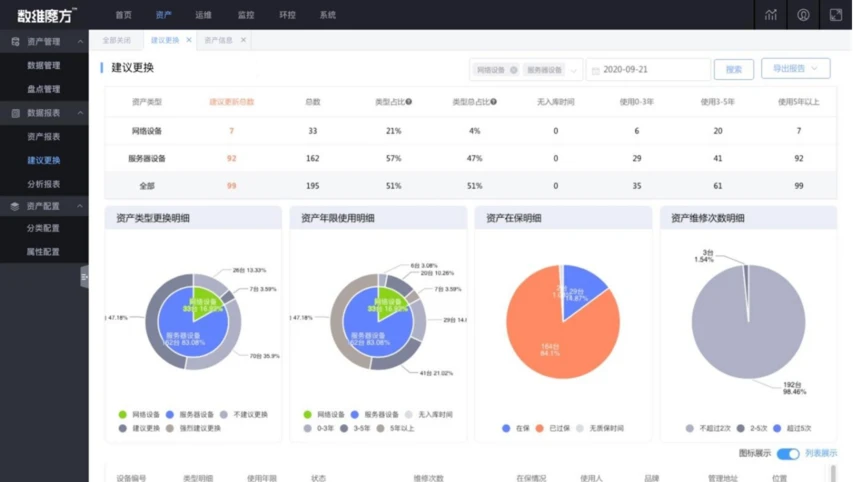Click the 数维魔方 logo
Viewport: 853px width, 482px height.
click(x=47, y=15)
